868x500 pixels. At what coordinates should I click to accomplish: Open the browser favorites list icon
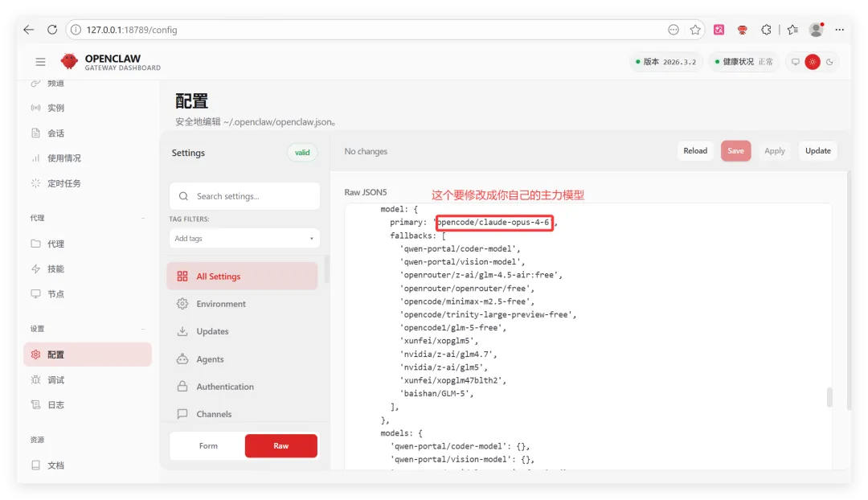coord(792,30)
